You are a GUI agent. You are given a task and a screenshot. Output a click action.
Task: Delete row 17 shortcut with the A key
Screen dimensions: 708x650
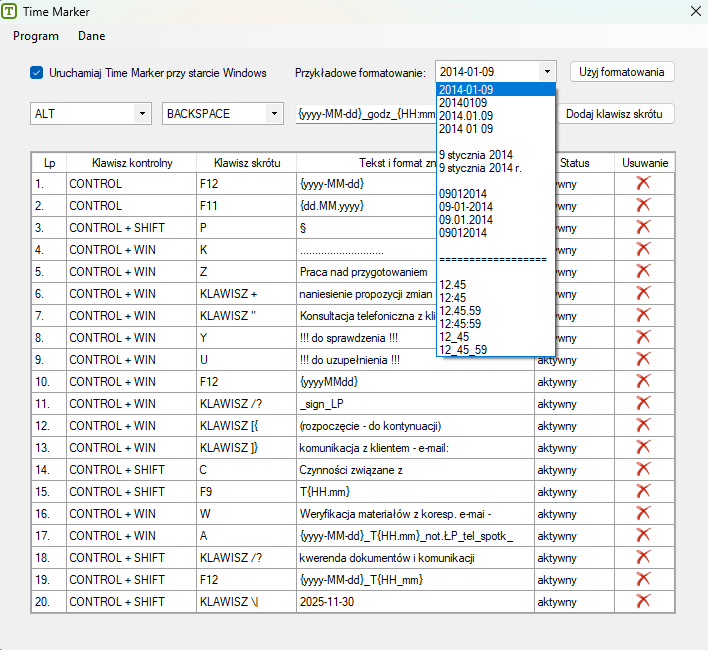click(x=643, y=535)
